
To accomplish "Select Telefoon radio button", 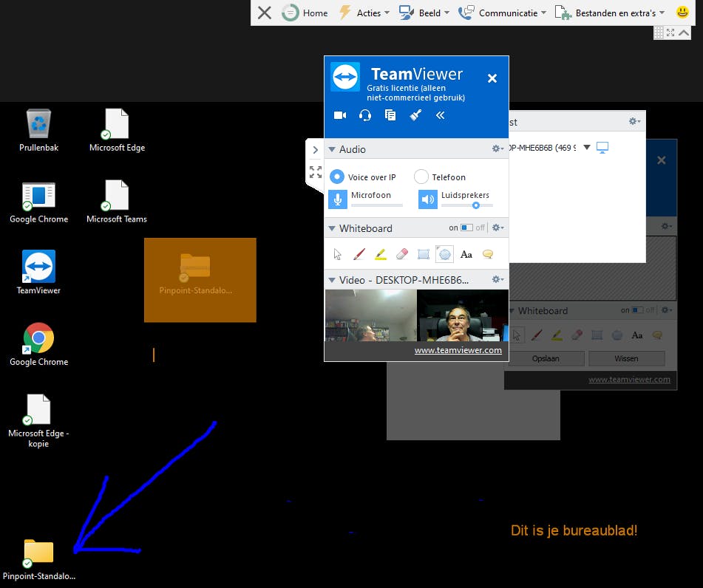I will [x=421, y=177].
